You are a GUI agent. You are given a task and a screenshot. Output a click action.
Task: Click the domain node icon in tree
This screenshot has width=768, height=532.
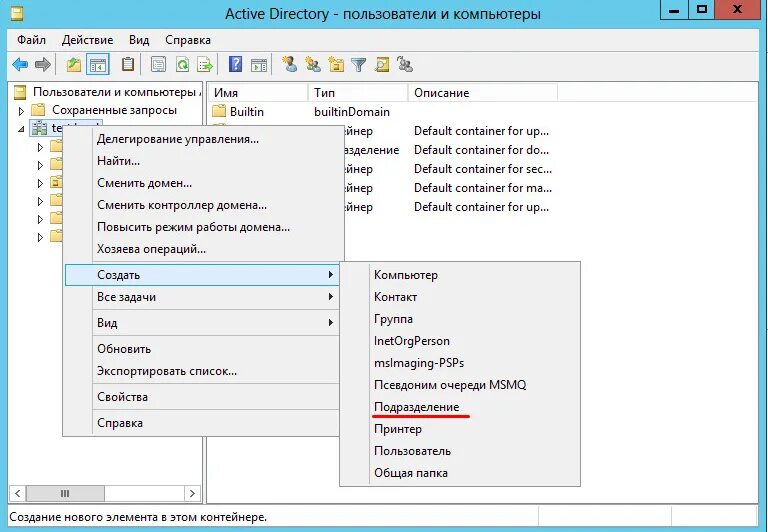39,128
